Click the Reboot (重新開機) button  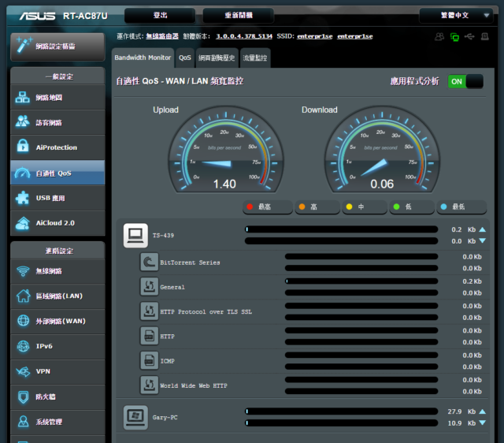click(239, 15)
